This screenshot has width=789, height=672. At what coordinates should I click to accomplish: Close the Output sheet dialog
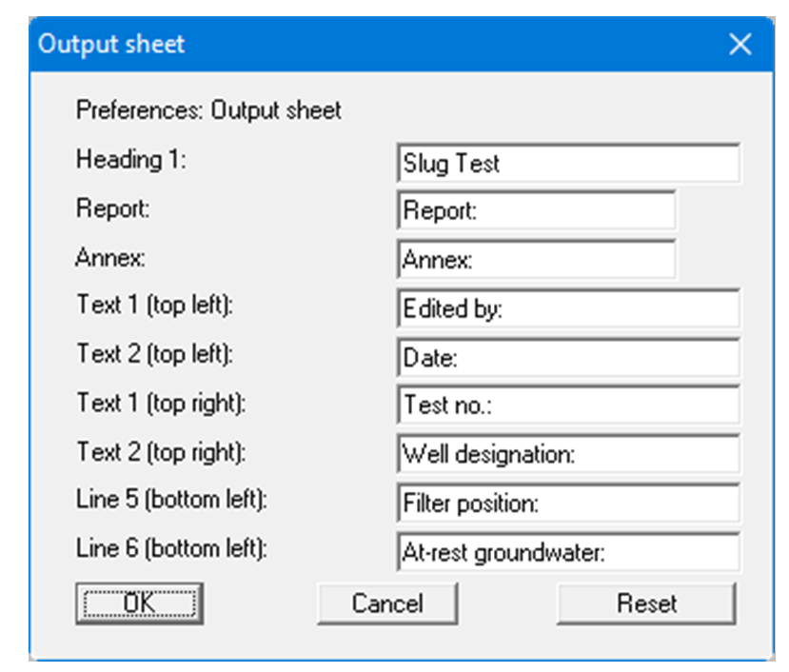click(740, 43)
